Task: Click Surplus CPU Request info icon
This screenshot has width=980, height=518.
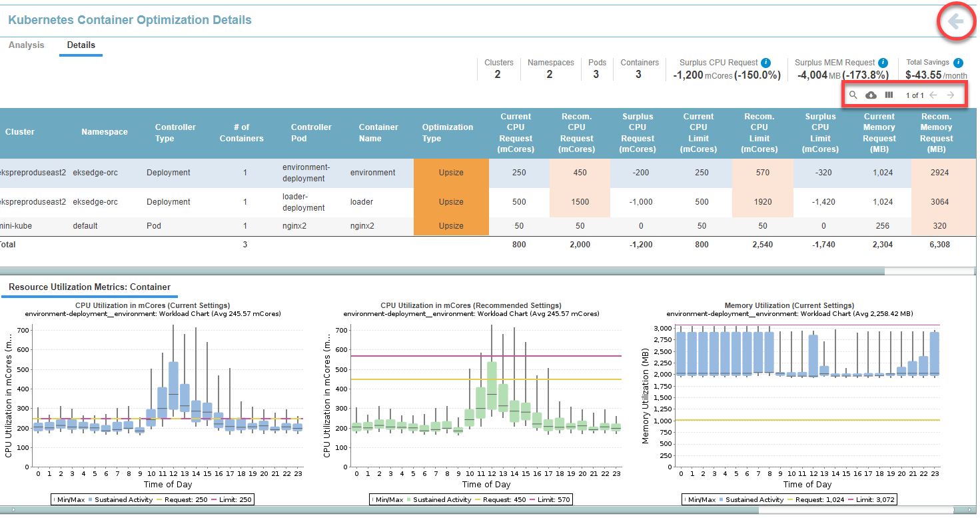Action: point(766,63)
